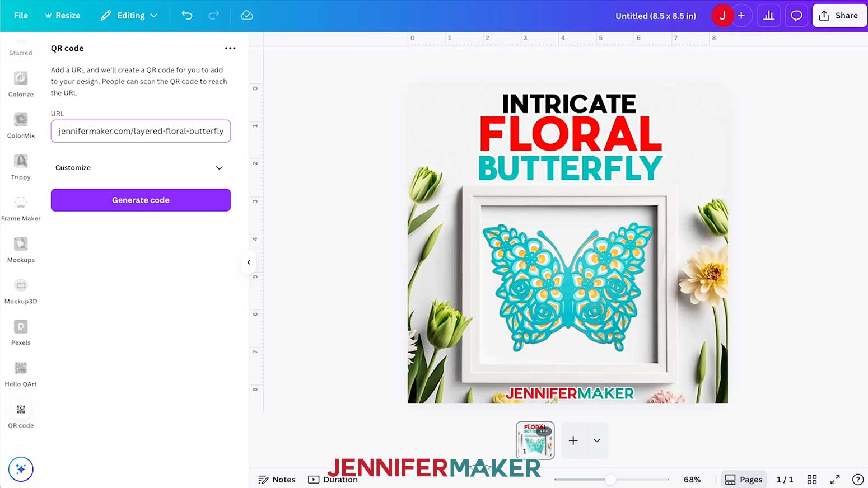The image size is (868, 488).
Task: Open the Frame Maker app
Action: click(21, 208)
